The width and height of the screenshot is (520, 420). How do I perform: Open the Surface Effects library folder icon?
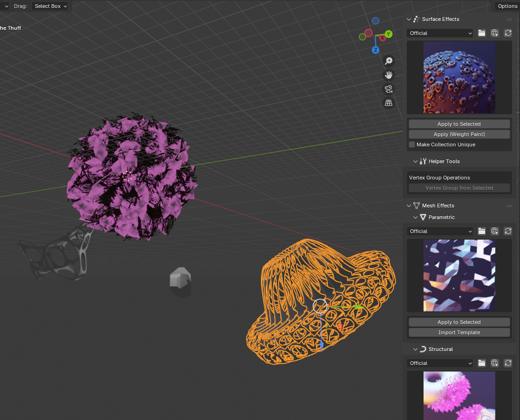point(482,33)
